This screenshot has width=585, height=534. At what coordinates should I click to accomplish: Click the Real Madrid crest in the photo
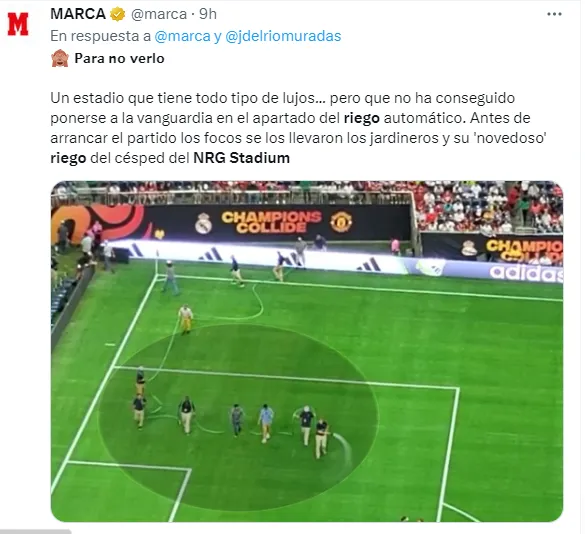pyautogui.click(x=204, y=224)
